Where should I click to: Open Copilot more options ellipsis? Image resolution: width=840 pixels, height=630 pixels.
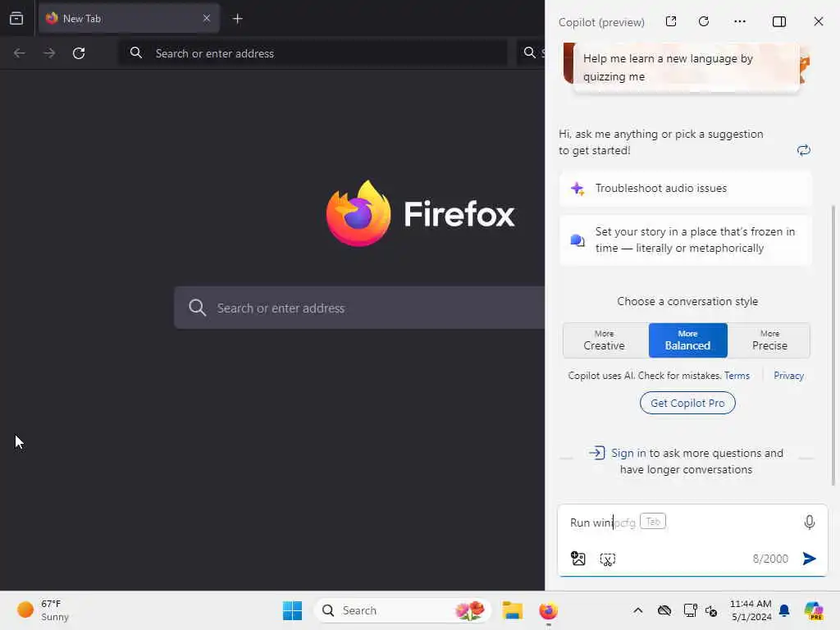point(740,21)
